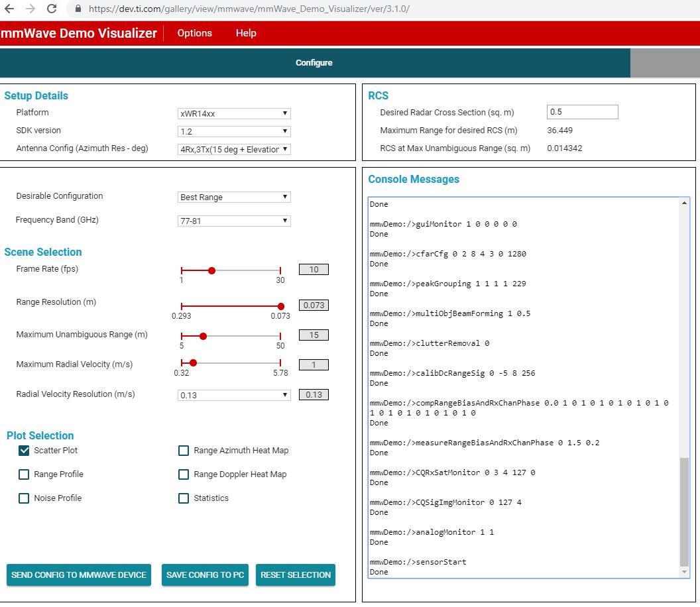Click the padlock icon in the address bar
This screenshot has width=700, height=607.
tap(78, 9)
